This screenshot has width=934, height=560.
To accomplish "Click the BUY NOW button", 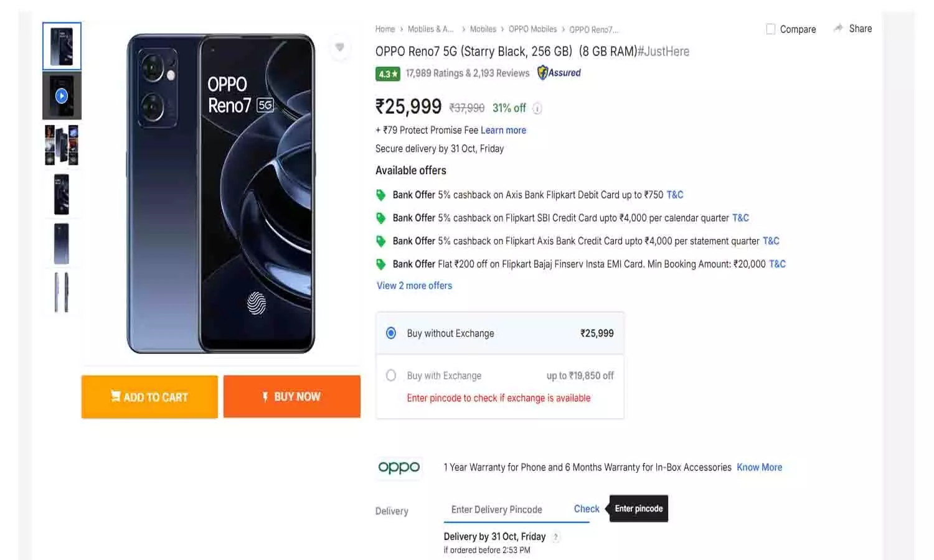I will coord(291,396).
